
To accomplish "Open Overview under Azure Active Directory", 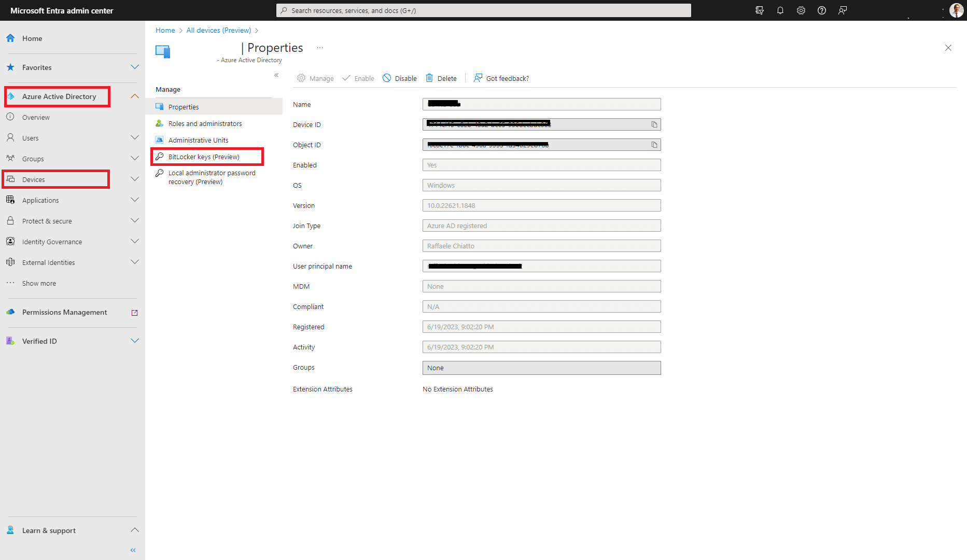I will click(36, 118).
